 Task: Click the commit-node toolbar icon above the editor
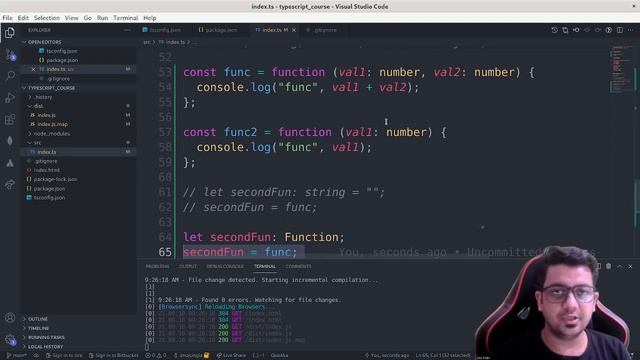(x=576, y=30)
